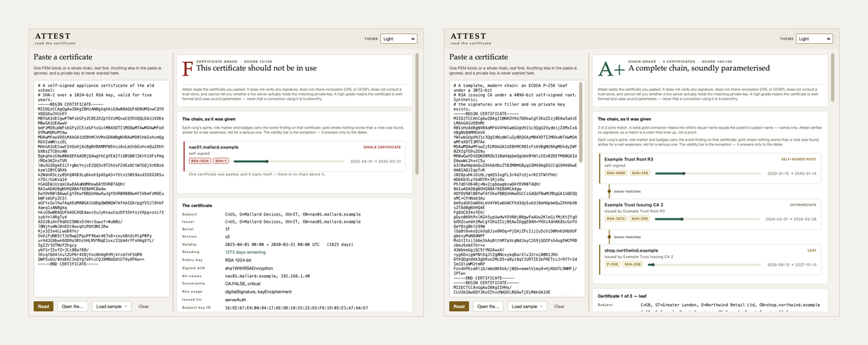The image size is (868, 345).
Task: Choose Open file... in the left window
Action: point(73,306)
